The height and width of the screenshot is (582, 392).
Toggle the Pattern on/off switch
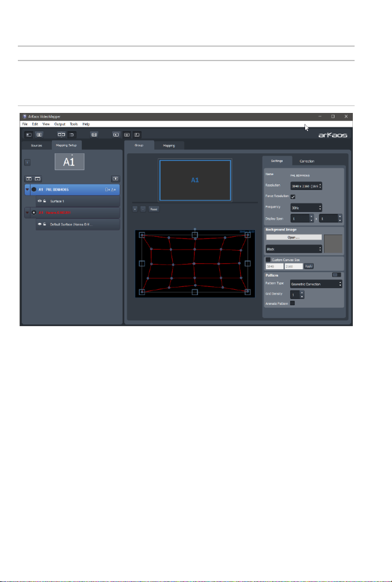pos(336,275)
